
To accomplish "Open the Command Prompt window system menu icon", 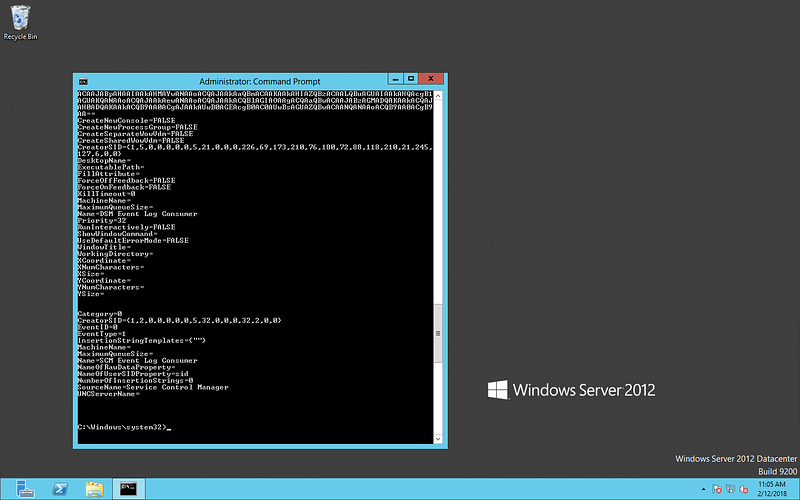I will (x=83, y=81).
